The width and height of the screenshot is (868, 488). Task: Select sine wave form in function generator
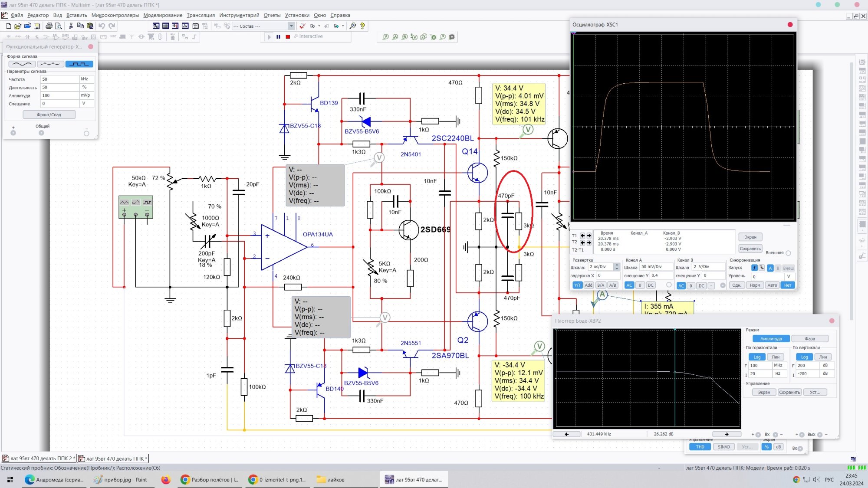pos(22,64)
